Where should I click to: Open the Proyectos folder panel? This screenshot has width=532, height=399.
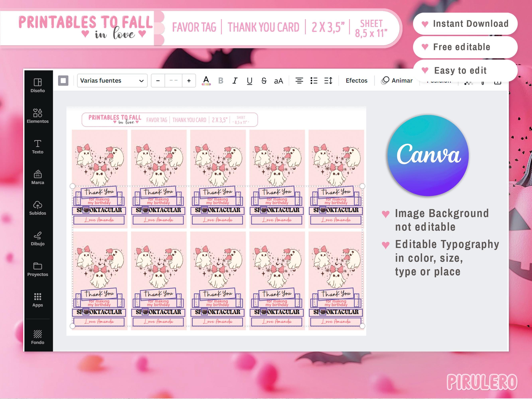38,269
